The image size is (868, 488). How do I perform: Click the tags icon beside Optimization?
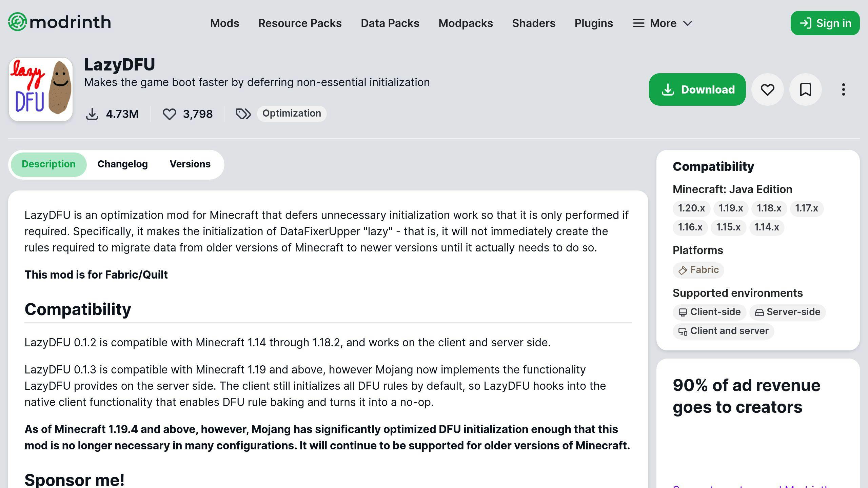(243, 114)
